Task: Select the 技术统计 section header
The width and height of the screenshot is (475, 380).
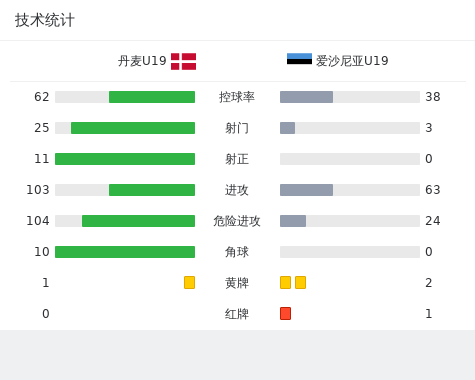Action: (x=45, y=20)
